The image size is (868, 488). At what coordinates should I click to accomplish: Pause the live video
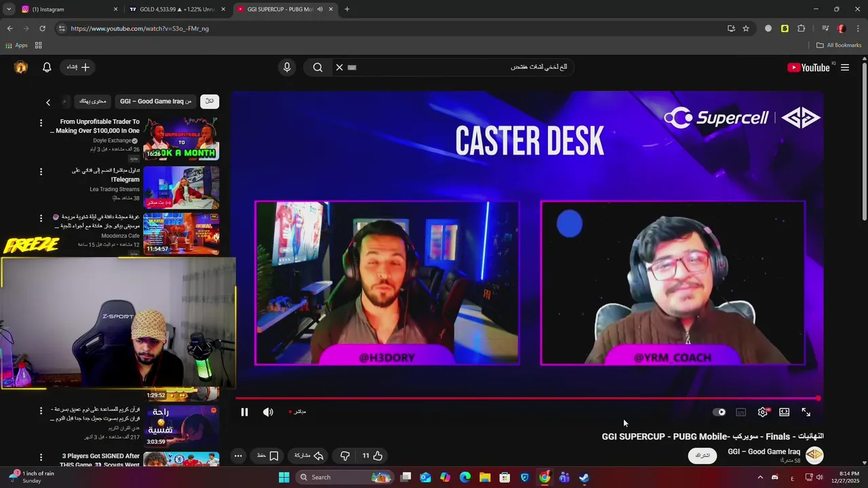click(244, 412)
